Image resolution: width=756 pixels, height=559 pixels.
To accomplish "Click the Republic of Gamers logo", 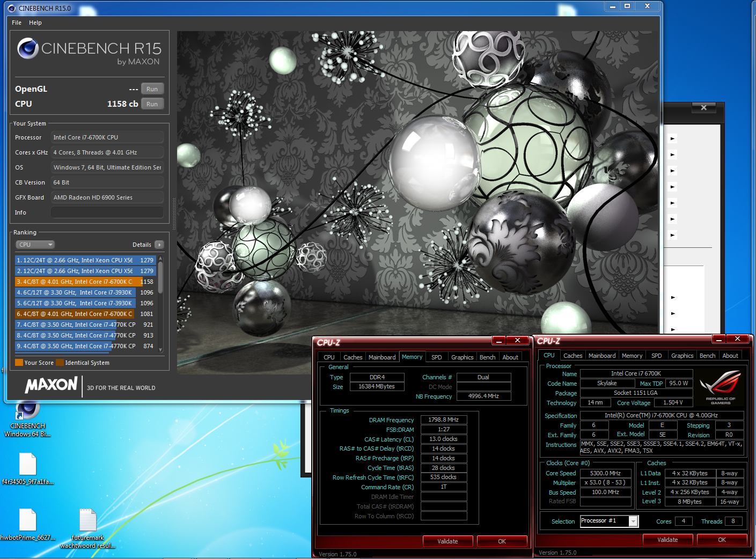I will click(721, 386).
